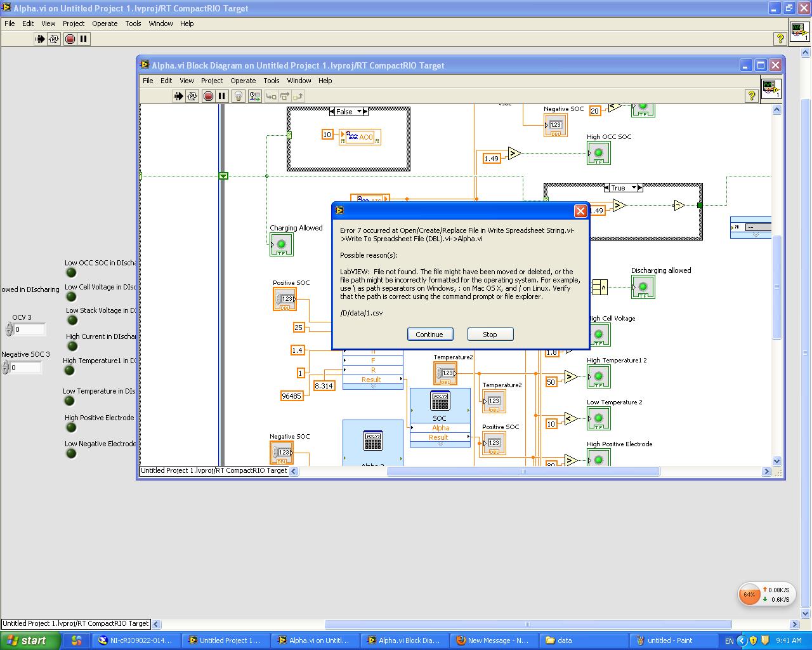Open Window menu in front panel window
Viewport: 812px width, 650px height.
(160, 23)
